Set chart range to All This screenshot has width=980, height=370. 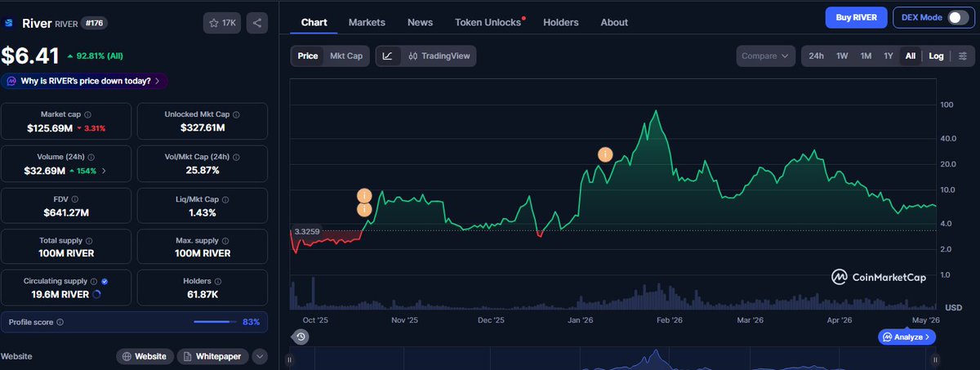tap(910, 56)
